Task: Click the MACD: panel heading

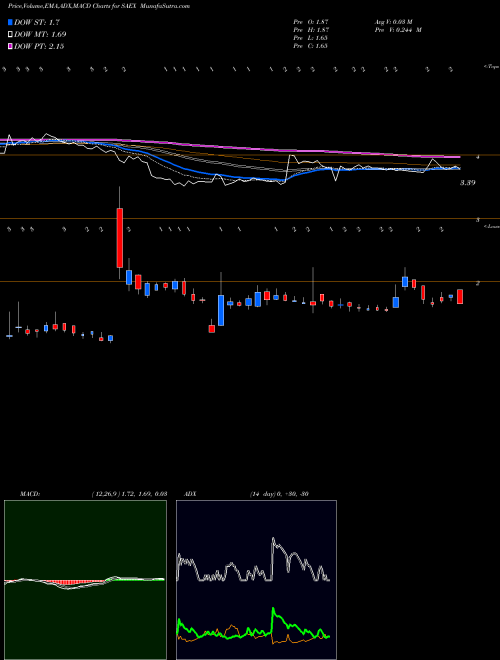Action: click(30, 494)
